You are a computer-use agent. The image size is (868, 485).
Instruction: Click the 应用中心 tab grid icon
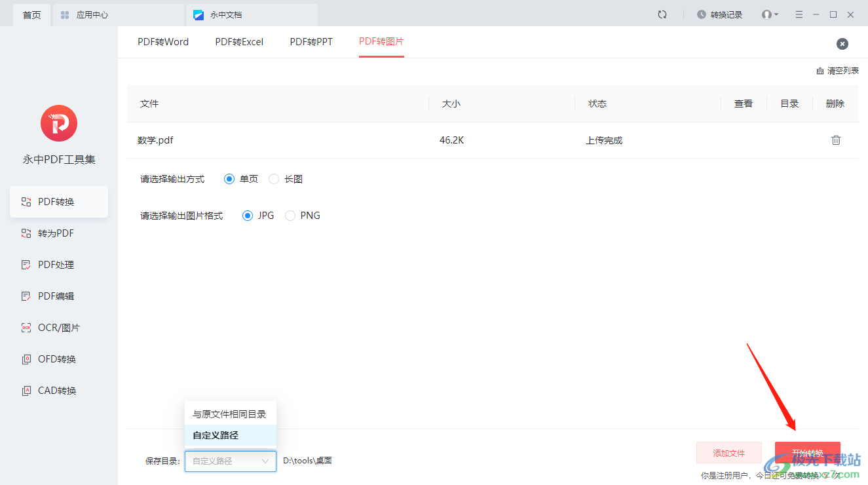point(65,14)
